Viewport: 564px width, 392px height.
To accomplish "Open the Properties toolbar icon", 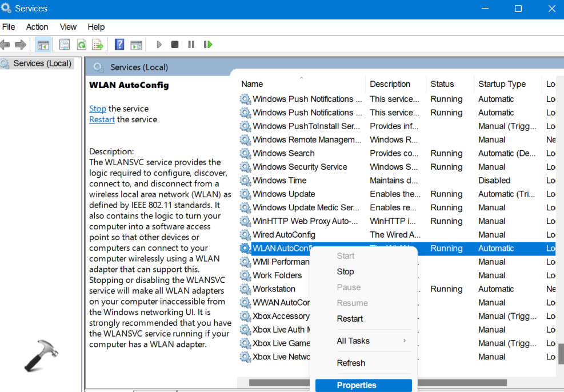I will [65, 45].
